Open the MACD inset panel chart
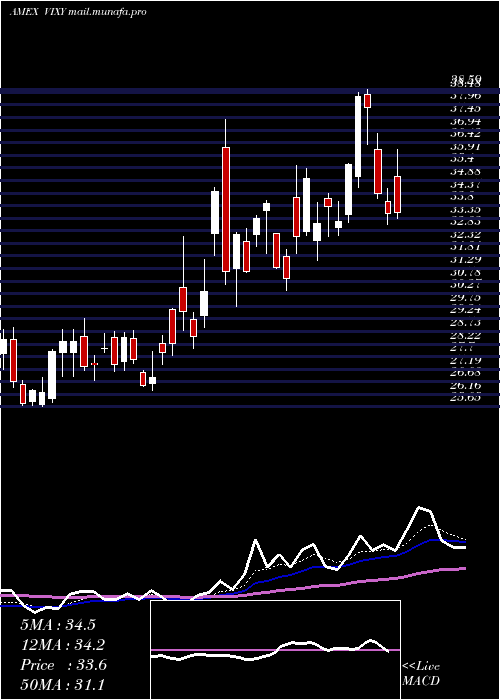Viewport: 500px width, 700px height. click(275, 650)
